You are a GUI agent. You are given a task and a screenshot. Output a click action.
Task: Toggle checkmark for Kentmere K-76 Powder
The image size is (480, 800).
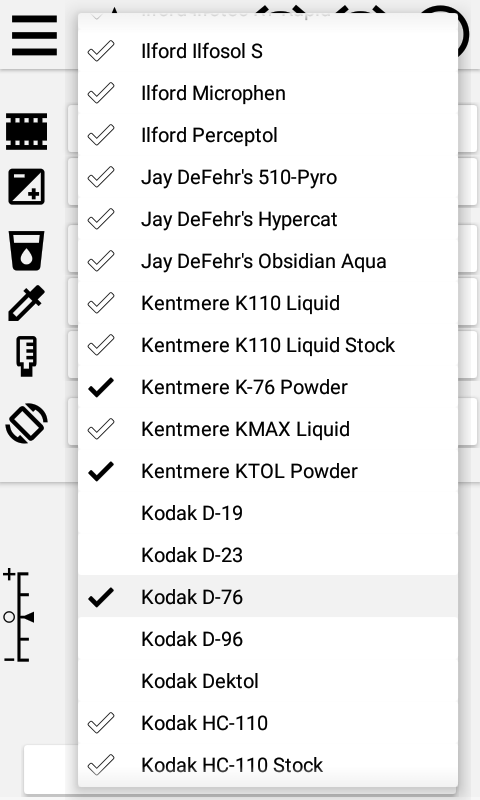[101, 387]
